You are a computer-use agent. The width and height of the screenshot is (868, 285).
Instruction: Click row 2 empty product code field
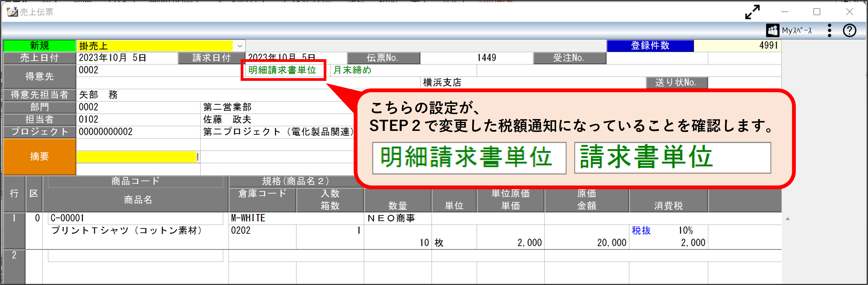(x=135, y=256)
